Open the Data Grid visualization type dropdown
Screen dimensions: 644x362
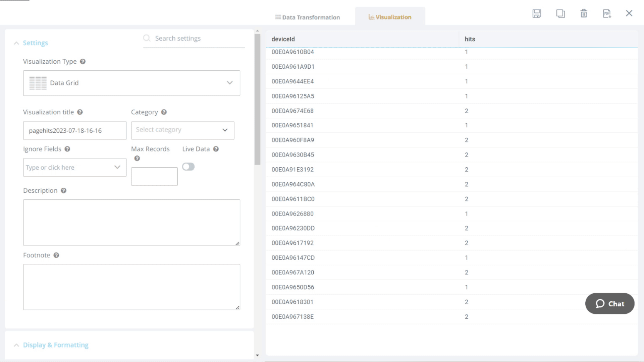tap(229, 82)
